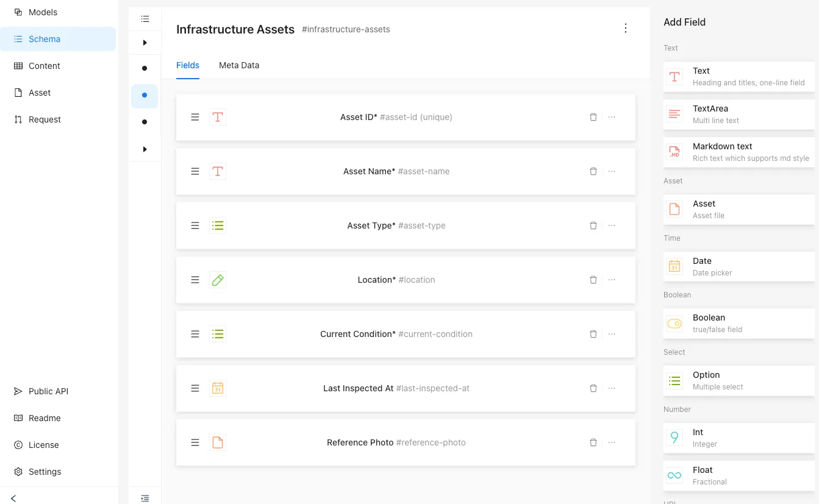Image resolution: width=819 pixels, height=504 pixels.
Task: Delete the Asset Type field
Action: (x=593, y=225)
